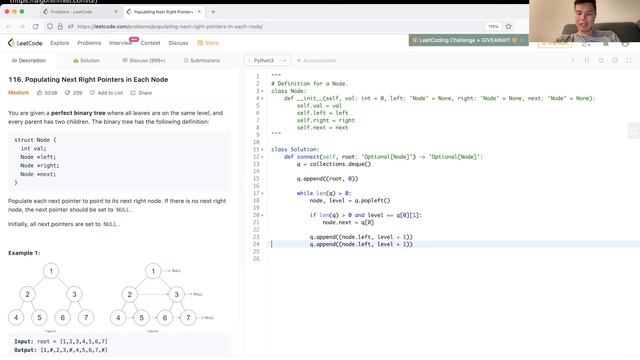Click line number 26 in the editor gutter
640x360 pixels.
click(256, 258)
